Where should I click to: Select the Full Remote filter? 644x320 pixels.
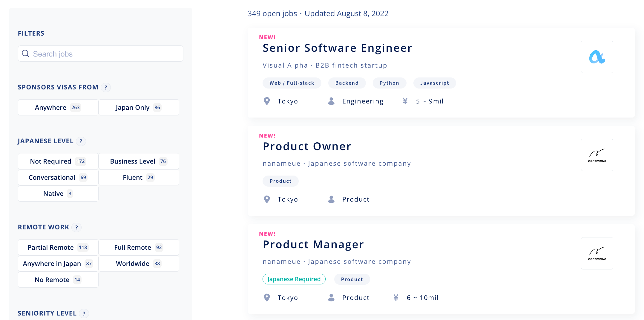click(x=139, y=247)
